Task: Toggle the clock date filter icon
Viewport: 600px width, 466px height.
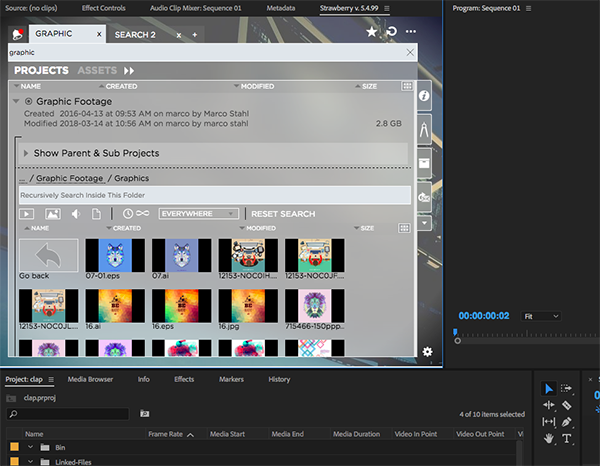Action: [x=128, y=214]
